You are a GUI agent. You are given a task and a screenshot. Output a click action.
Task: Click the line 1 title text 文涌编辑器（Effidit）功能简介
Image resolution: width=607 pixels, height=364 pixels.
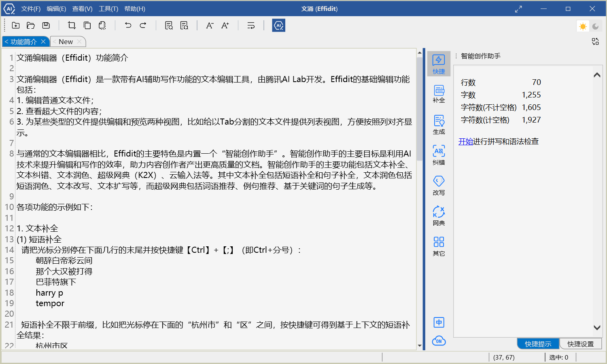point(72,58)
